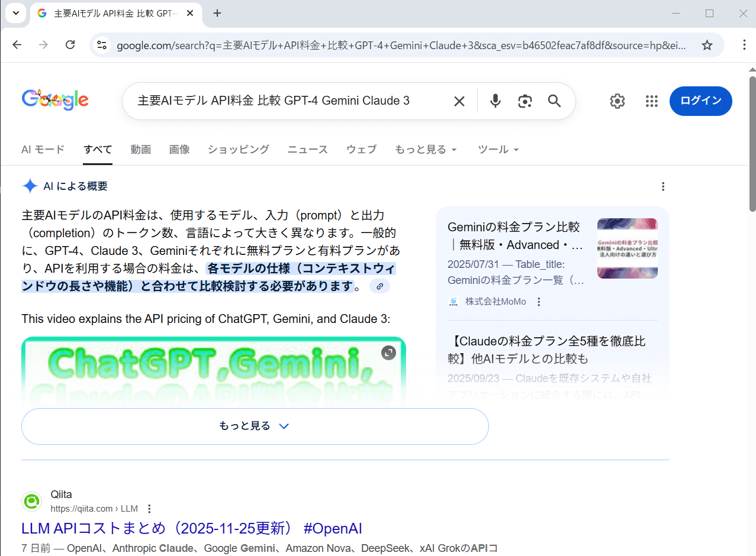Open Google Lens image search

(x=525, y=101)
